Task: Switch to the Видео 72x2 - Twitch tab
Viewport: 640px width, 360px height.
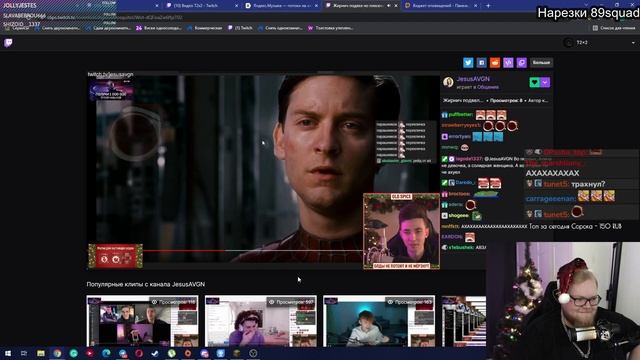Action: [x=201, y=6]
